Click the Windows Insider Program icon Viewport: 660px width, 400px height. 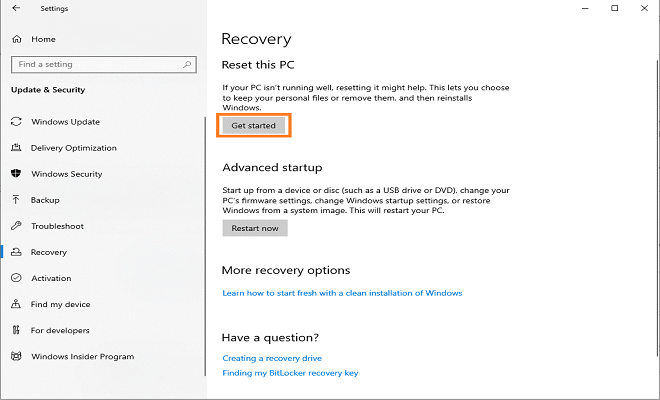[16, 356]
